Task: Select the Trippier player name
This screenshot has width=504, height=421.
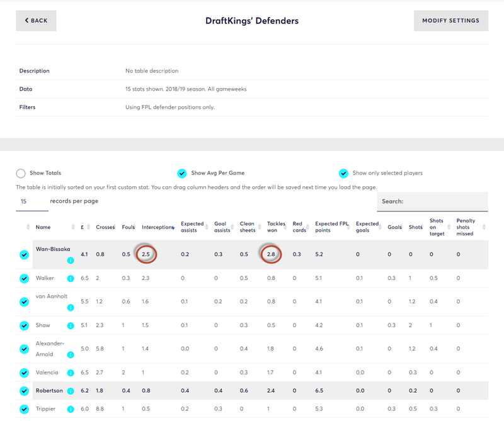Action: click(x=45, y=409)
